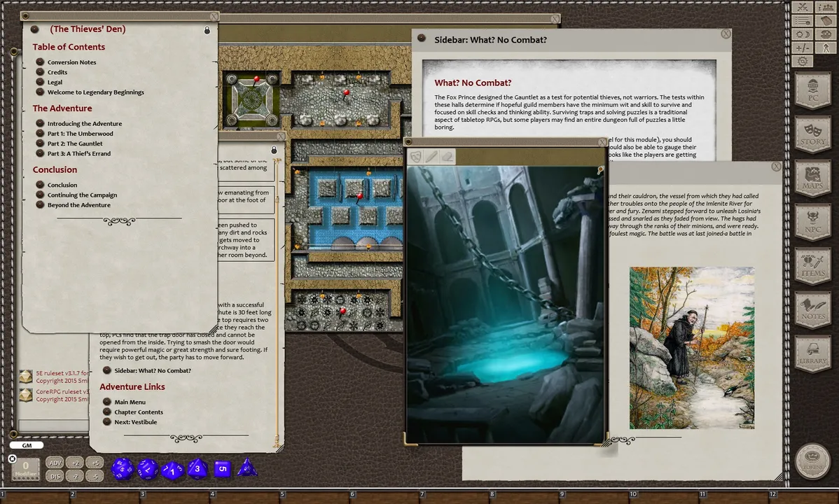Open the Notes sidebar button
This screenshot has width=839, height=504.
[813, 310]
